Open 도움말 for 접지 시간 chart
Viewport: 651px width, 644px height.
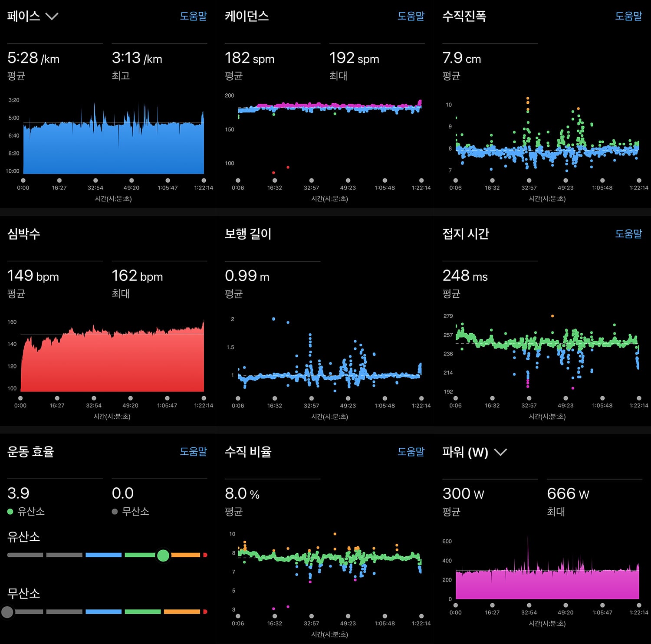pyautogui.click(x=628, y=234)
